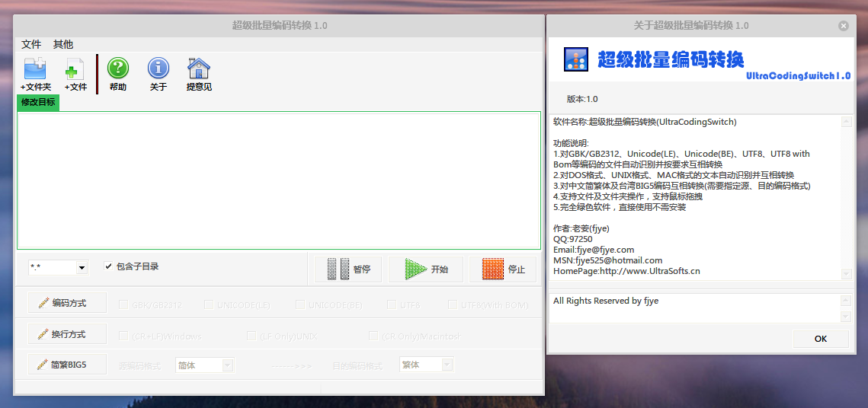Click 'All Rights Reserved by fjye' text
Viewport: 868px width, 408px height.
[x=606, y=301]
